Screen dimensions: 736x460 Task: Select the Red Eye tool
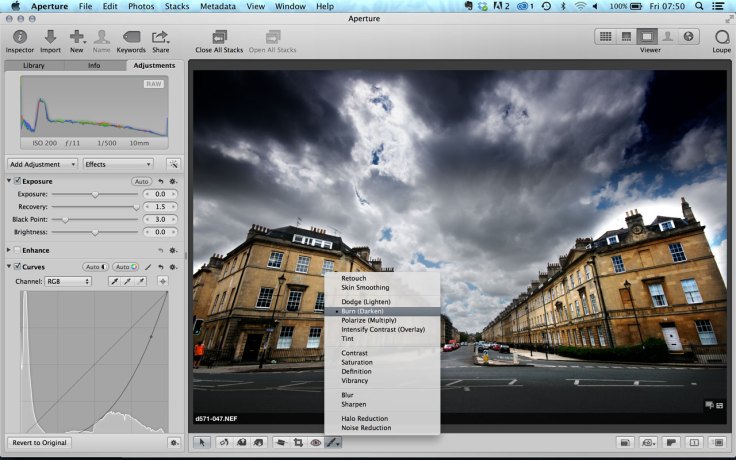tap(315, 442)
